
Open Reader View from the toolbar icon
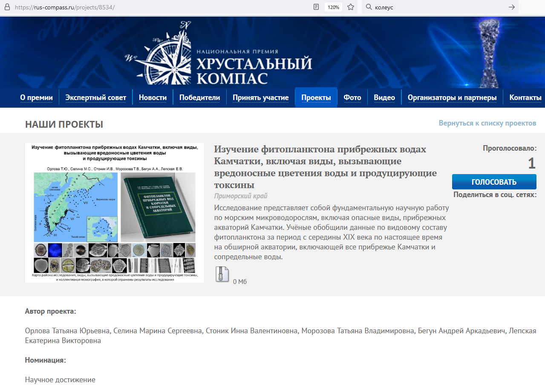(315, 7)
